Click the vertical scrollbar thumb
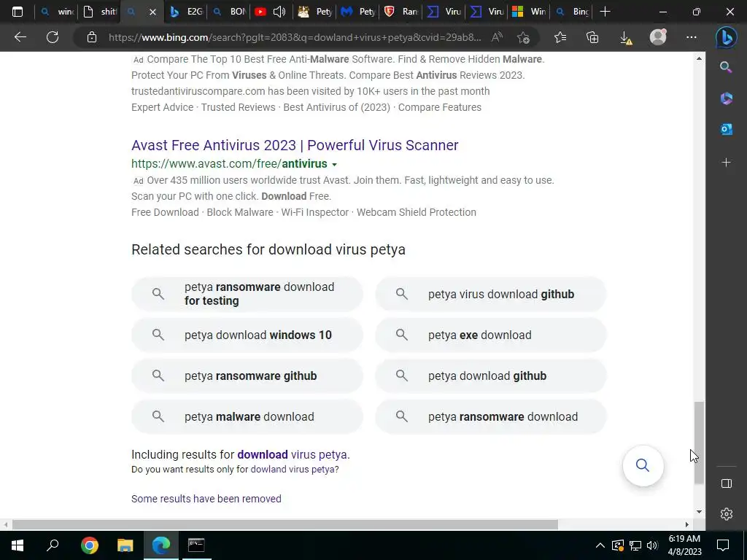 coord(699,443)
